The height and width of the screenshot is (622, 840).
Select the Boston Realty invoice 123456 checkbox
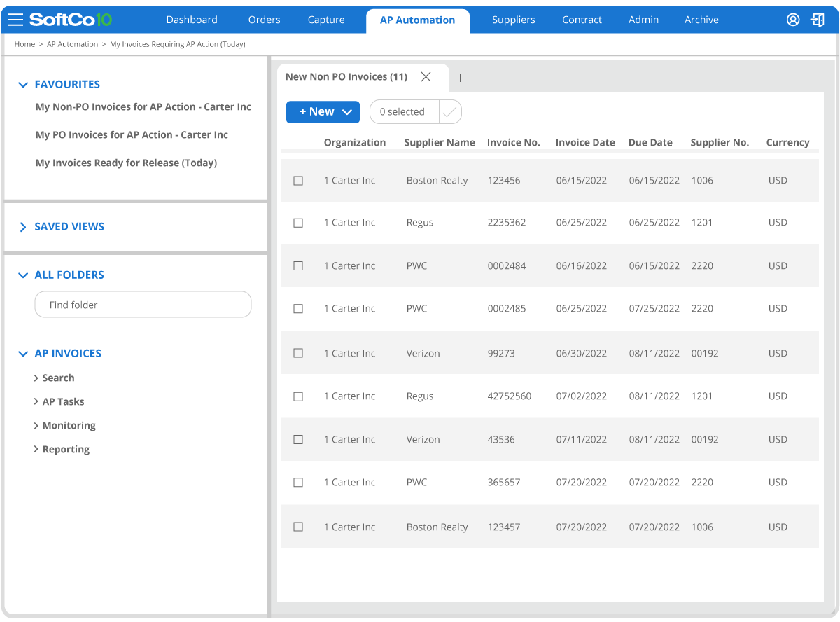pos(298,181)
